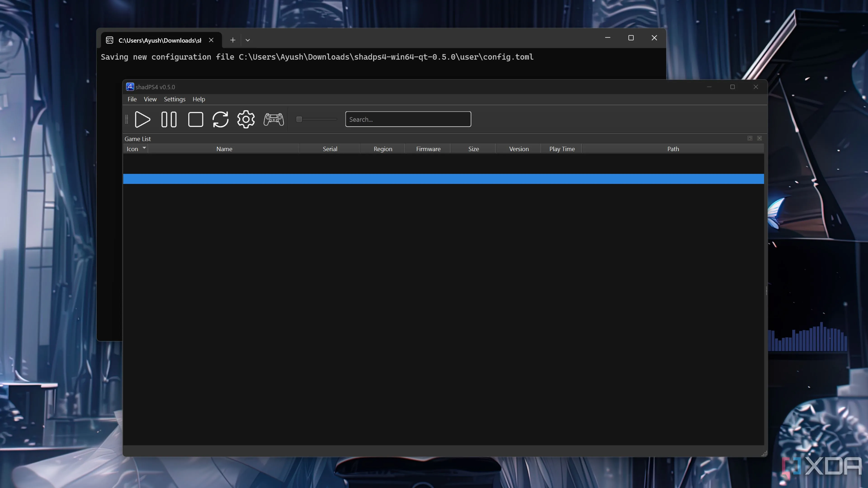The height and width of the screenshot is (488, 868).
Task: Click the icon size slider handle
Action: pos(299,119)
